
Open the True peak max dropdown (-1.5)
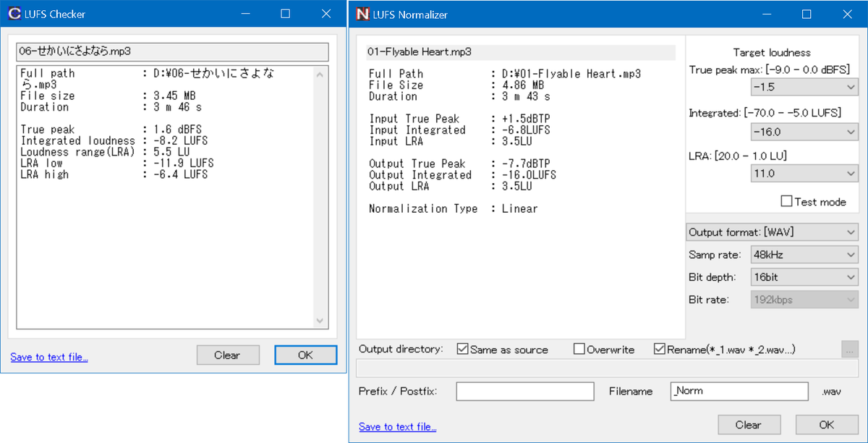(x=804, y=88)
